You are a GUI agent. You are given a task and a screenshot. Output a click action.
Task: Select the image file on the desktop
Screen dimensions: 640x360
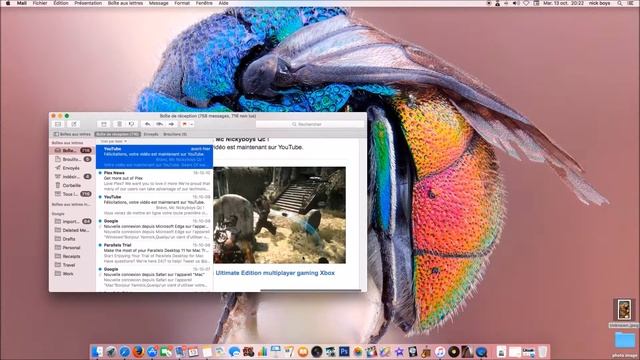tap(624, 309)
